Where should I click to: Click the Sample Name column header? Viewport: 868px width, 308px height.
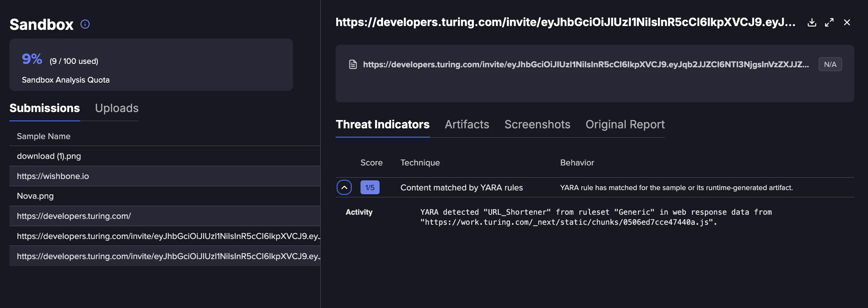(44, 136)
